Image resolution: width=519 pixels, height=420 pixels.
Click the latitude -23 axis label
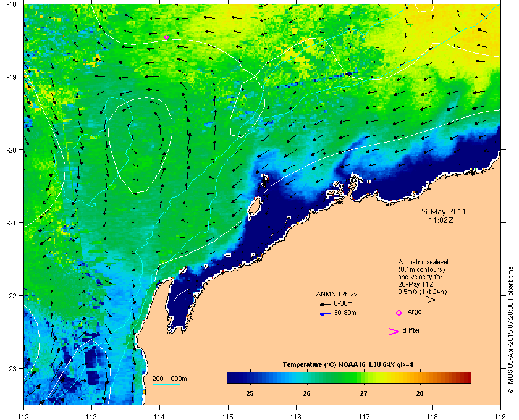(x=12, y=368)
